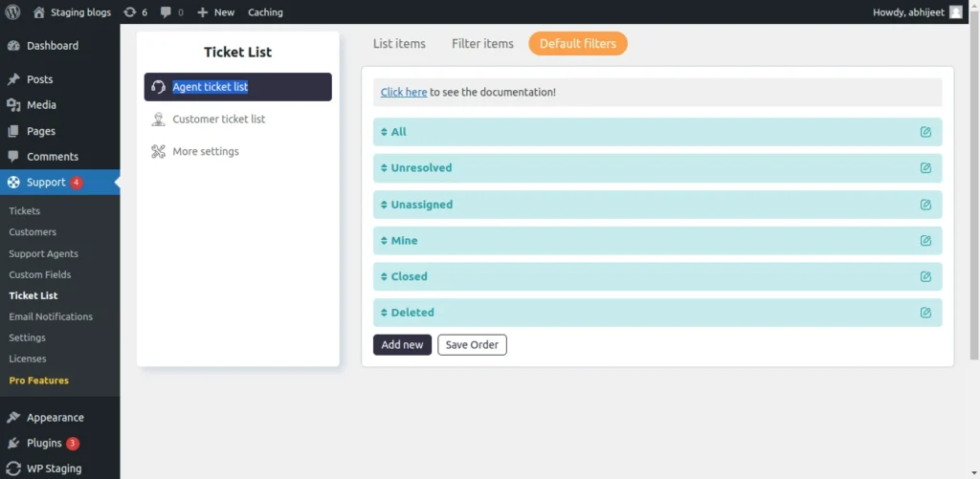The height and width of the screenshot is (479, 980).
Task: Click the Pages icon in sidebar
Action: [13, 131]
